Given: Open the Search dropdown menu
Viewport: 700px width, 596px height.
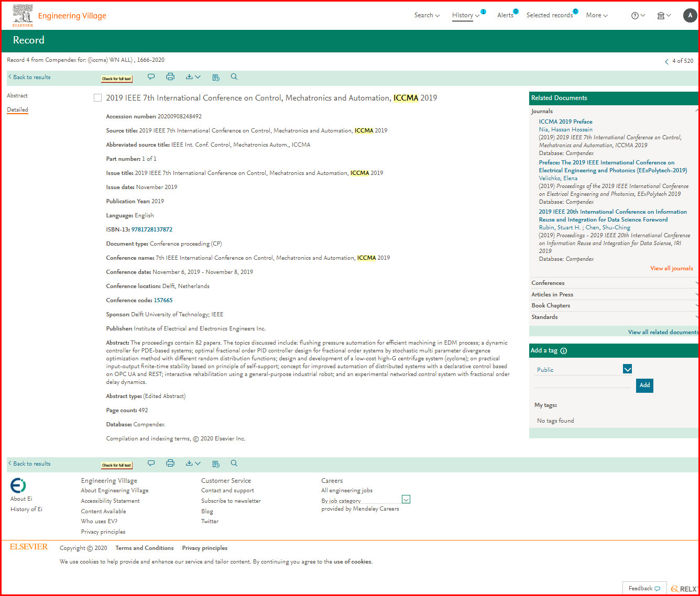Looking at the screenshot, I should 427,15.
